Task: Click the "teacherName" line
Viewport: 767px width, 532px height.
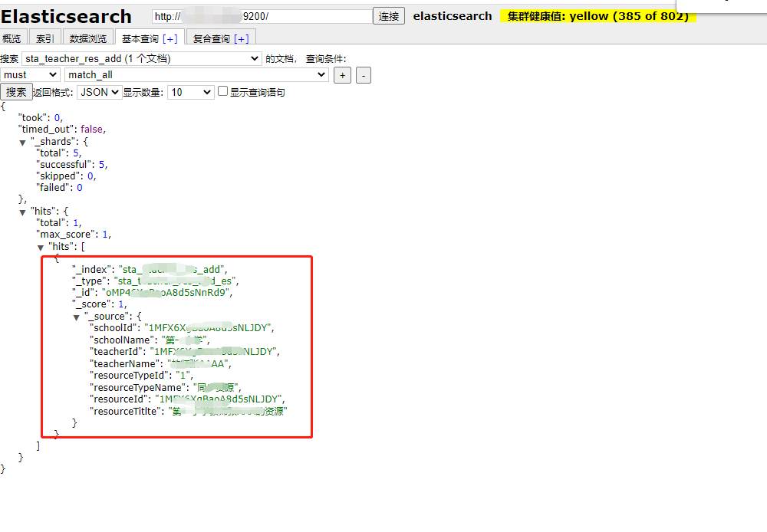Action: tap(160, 364)
